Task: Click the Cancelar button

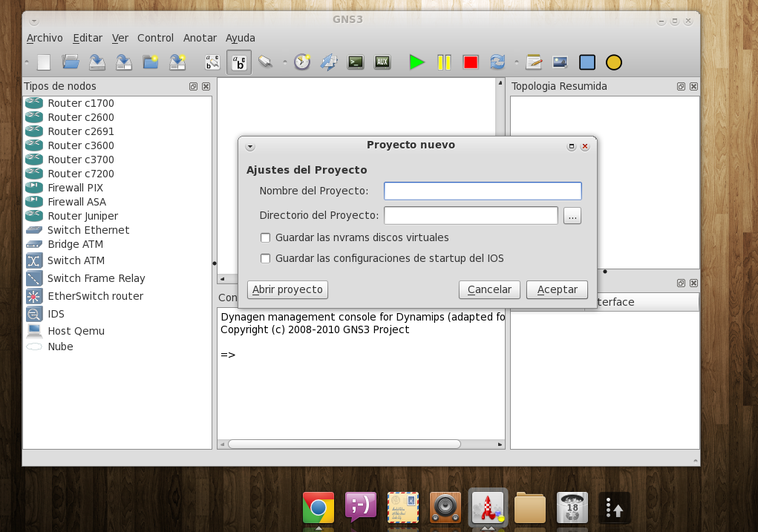Action: tap(489, 289)
